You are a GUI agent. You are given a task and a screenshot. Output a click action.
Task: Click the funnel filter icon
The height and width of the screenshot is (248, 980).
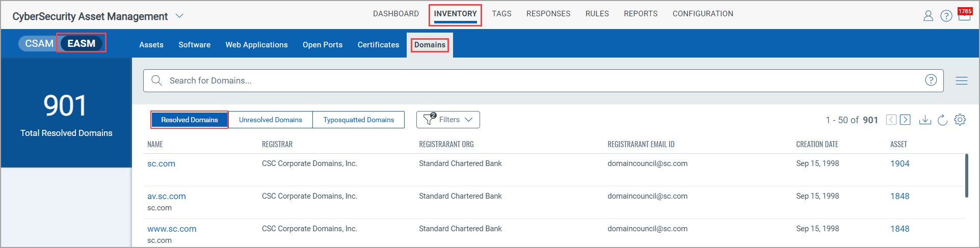[x=429, y=119]
